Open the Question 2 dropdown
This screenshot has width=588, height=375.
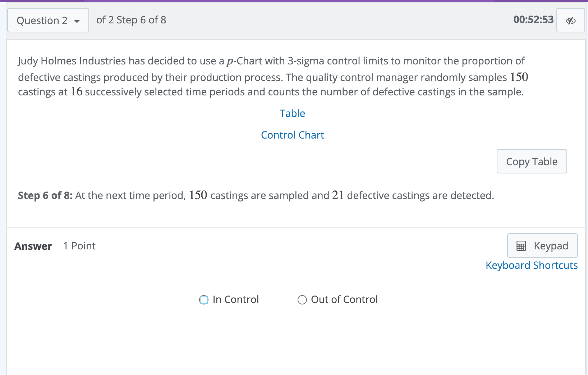coord(48,21)
